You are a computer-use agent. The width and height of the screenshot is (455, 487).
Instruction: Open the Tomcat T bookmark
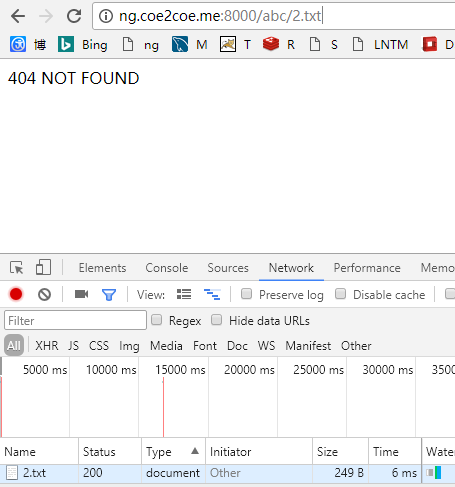coord(235,45)
